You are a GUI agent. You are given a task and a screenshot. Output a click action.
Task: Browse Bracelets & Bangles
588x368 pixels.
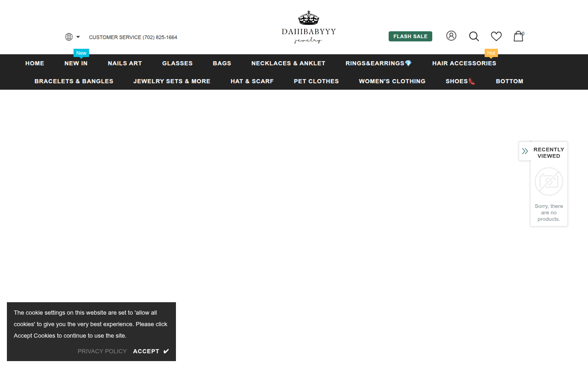74,81
